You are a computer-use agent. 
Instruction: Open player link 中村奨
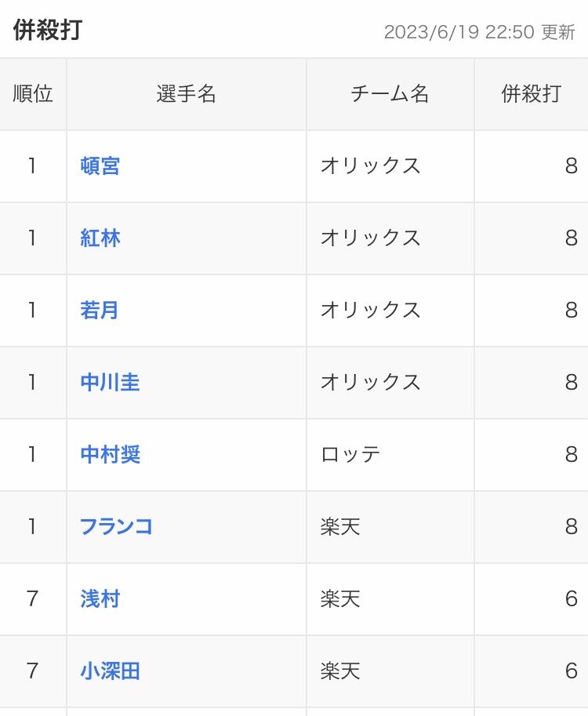pyautogui.click(x=110, y=454)
